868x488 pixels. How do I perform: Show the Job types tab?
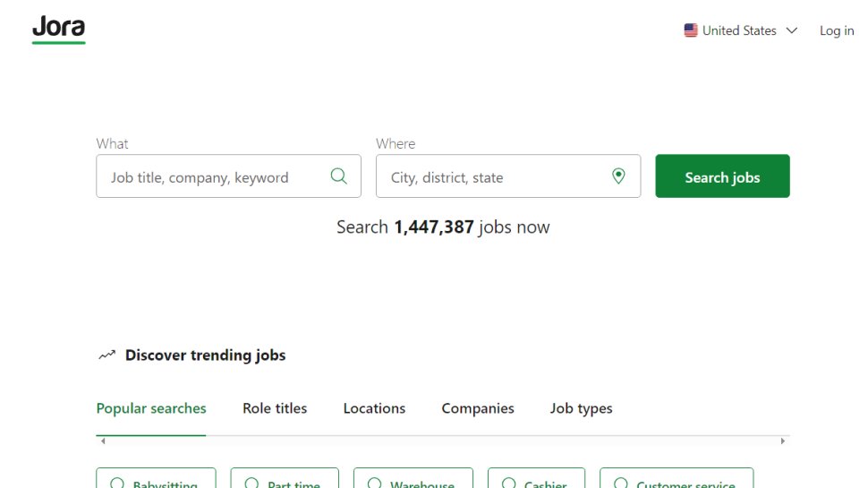point(582,408)
